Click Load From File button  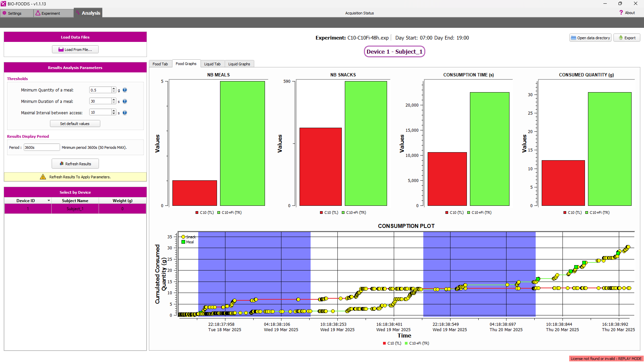(75, 50)
